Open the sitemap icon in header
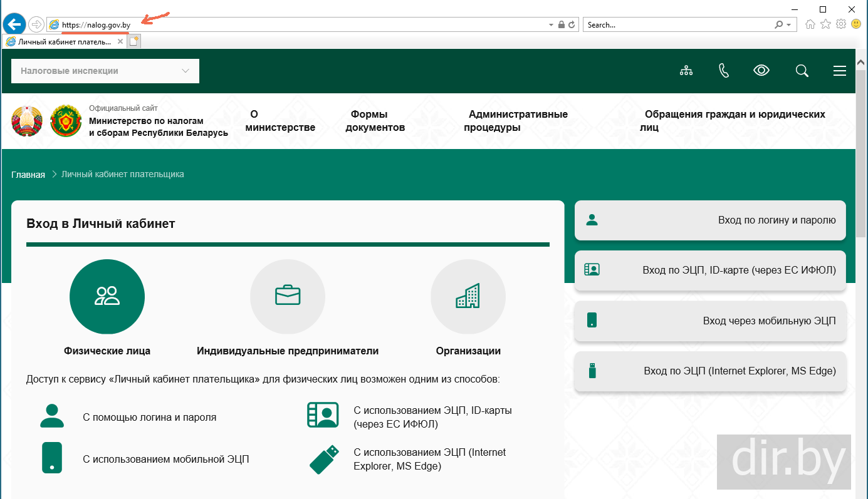Viewport: 868px width, 499px height. [686, 71]
